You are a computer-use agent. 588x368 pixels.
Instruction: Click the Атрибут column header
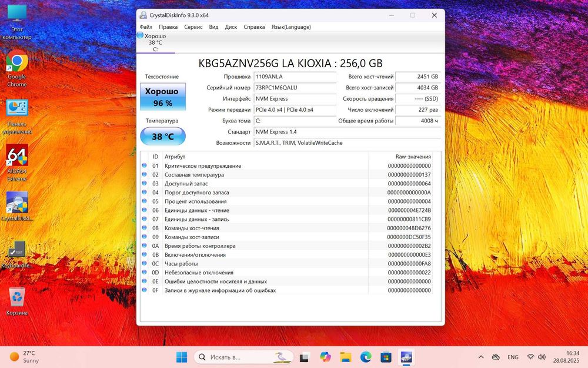265,157
